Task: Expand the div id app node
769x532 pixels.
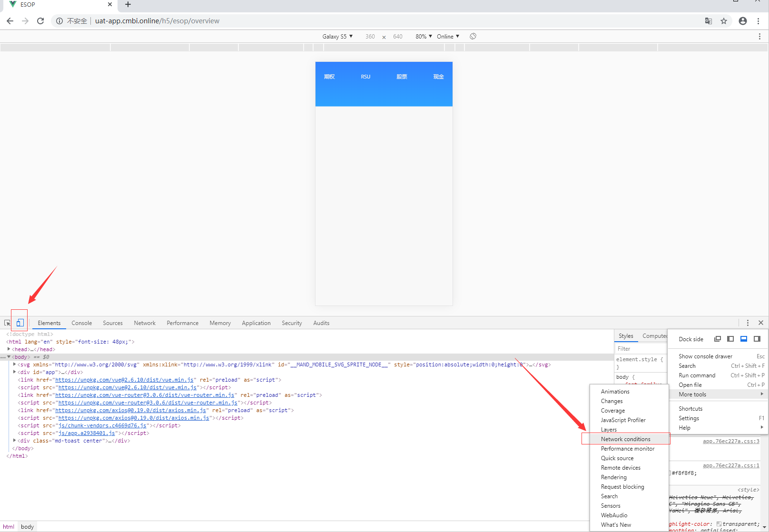Action: pos(15,372)
